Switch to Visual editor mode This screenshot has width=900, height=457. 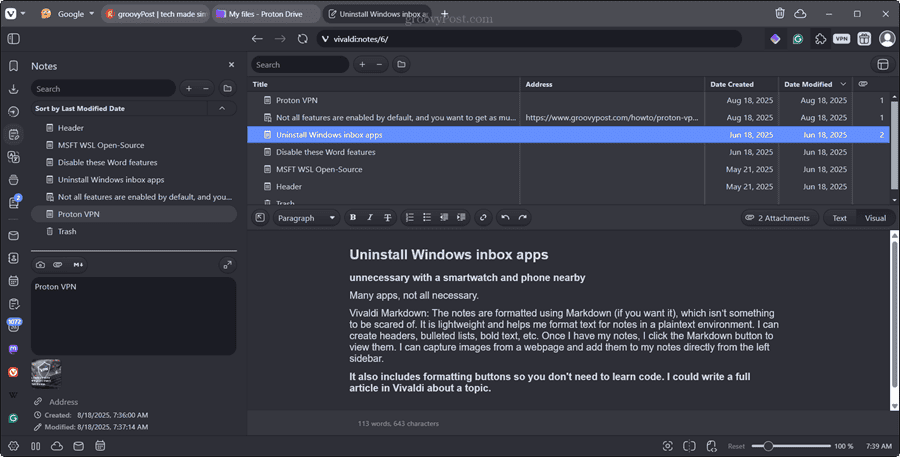(875, 218)
